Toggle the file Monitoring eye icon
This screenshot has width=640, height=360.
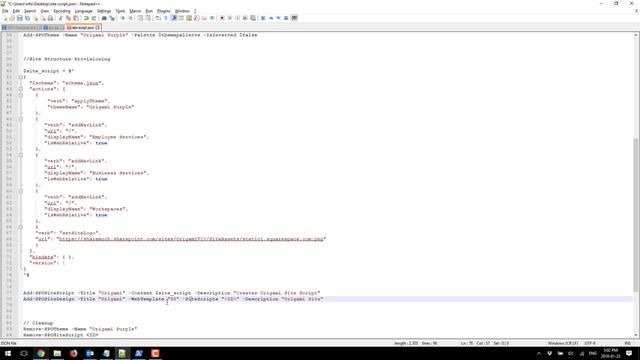(212, 18)
